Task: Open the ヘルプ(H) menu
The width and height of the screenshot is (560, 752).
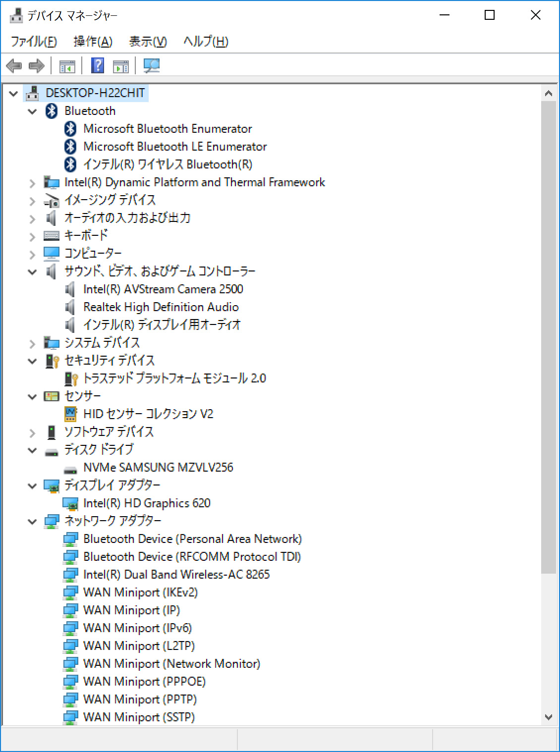Action: tap(206, 42)
